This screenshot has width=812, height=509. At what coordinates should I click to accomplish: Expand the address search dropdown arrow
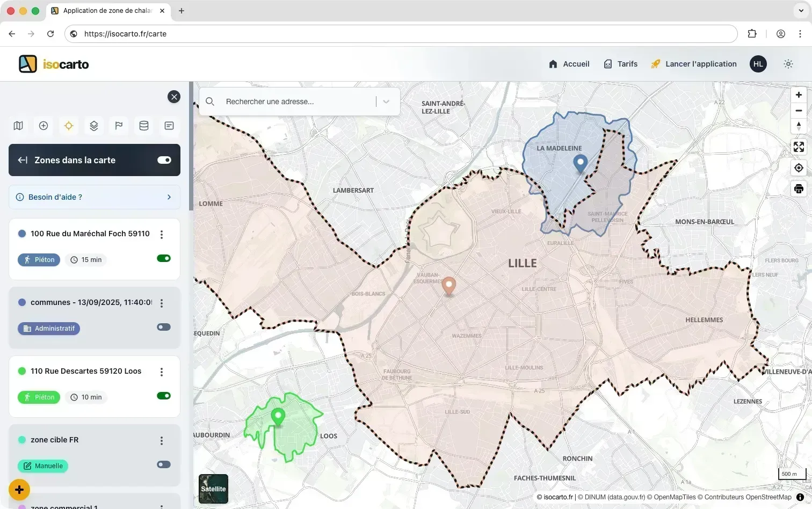click(x=386, y=101)
